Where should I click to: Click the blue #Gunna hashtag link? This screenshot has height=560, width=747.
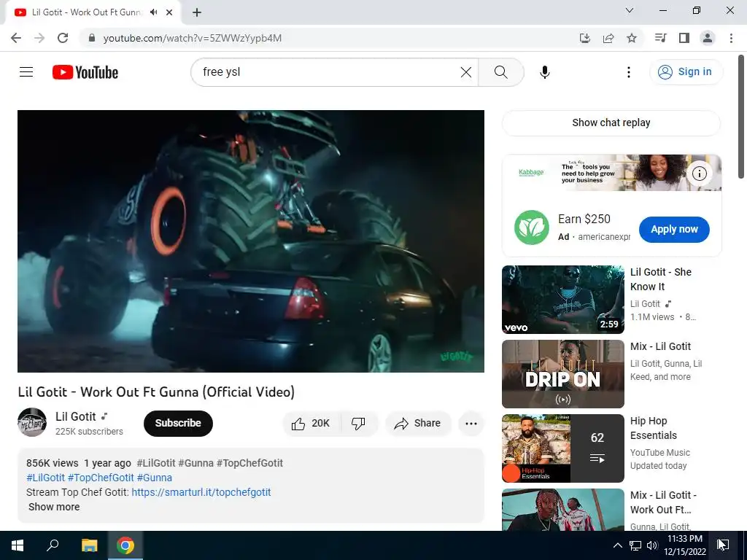click(x=155, y=478)
